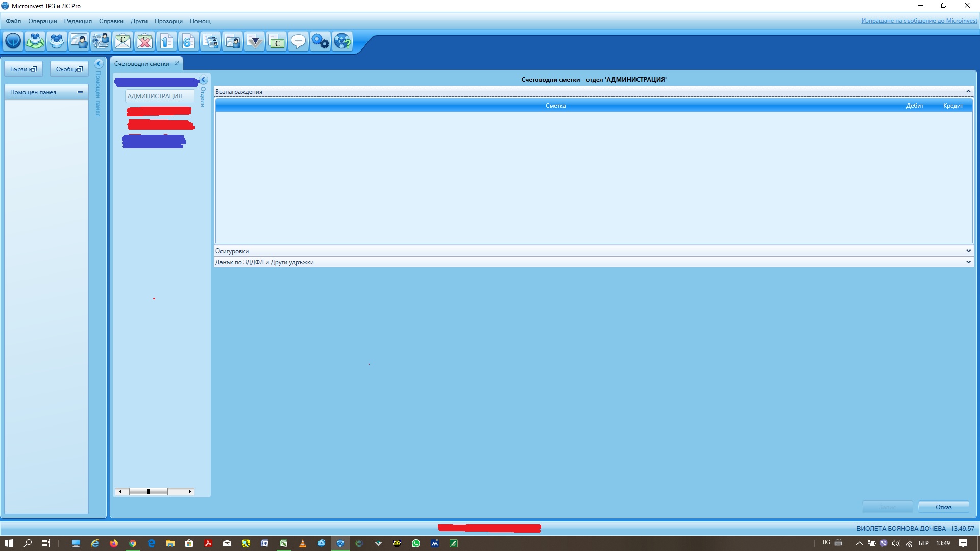Click the envelope with red X icon
Viewport: 980px width, 551px height.
point(144,41)
